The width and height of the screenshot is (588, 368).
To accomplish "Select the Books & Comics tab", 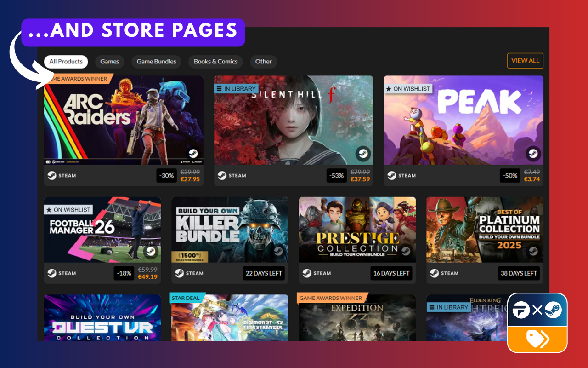I will (x=215, y=62).
